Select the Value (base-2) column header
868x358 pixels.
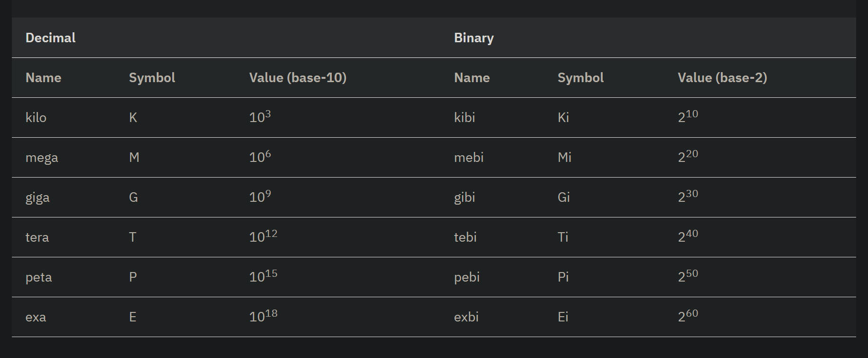(x=722, y=78)
